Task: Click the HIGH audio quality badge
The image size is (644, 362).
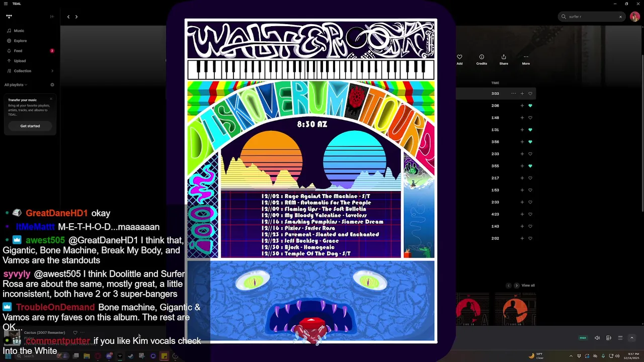Action: click(x=583, y=338)
